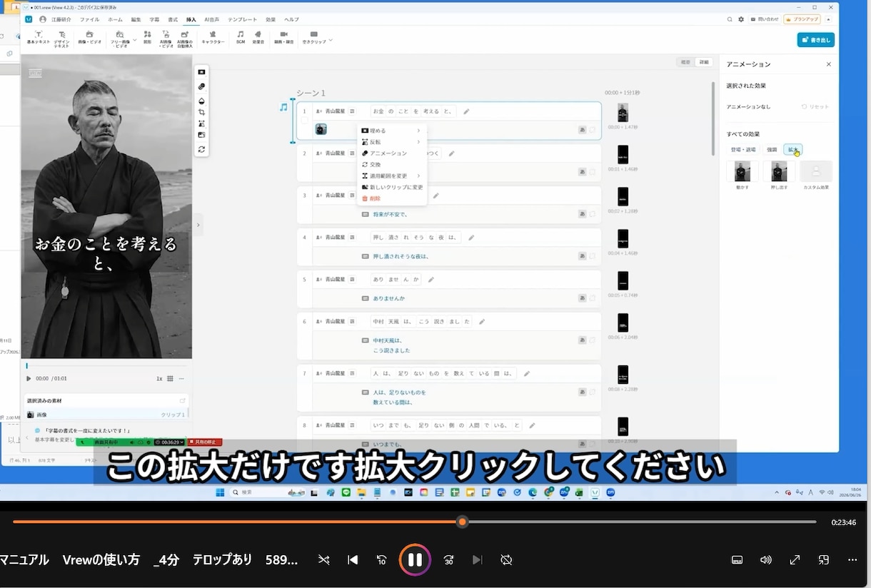
Task: Click the 空きクリップ tool icon
Action: coord(313,34)
